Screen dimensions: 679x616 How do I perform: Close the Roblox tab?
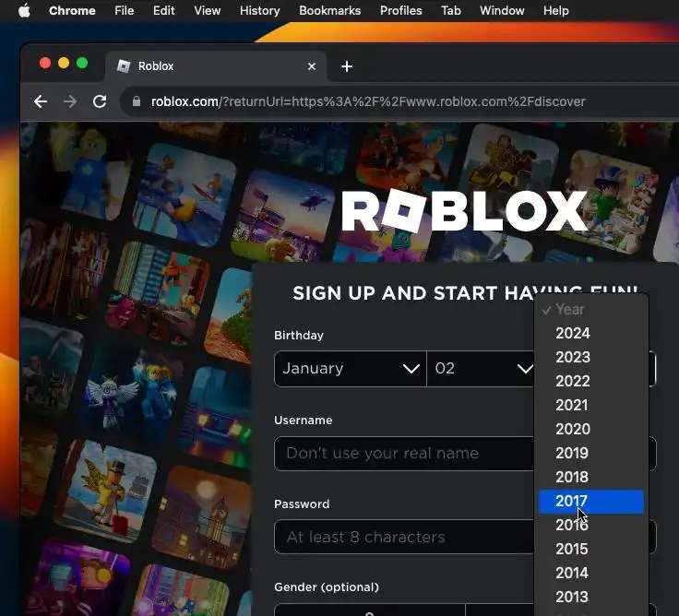point(312,66)
